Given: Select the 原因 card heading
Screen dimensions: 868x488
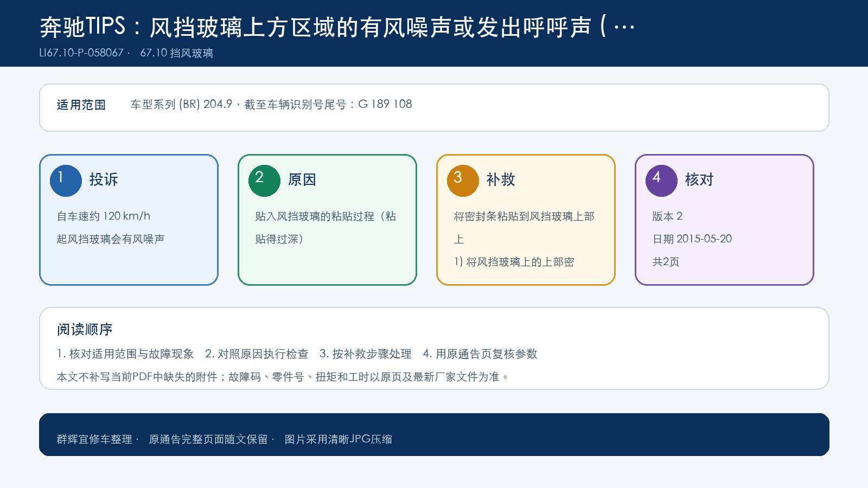Looking at the screenshot, I should [x=302, y=179].
